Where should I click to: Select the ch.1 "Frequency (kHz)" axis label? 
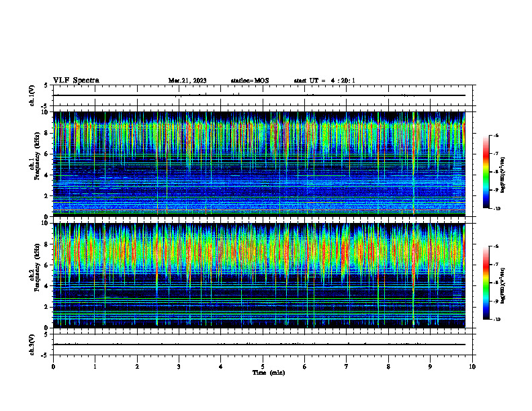click(37, 156)
